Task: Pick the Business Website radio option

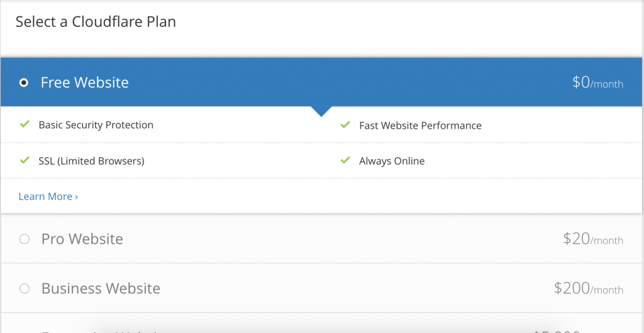Action: (25, 289)
